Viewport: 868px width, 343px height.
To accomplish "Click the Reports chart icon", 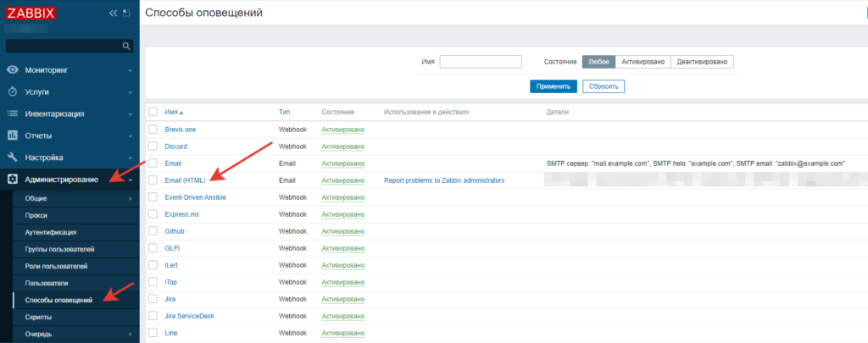I will click(x=12, y=136).
